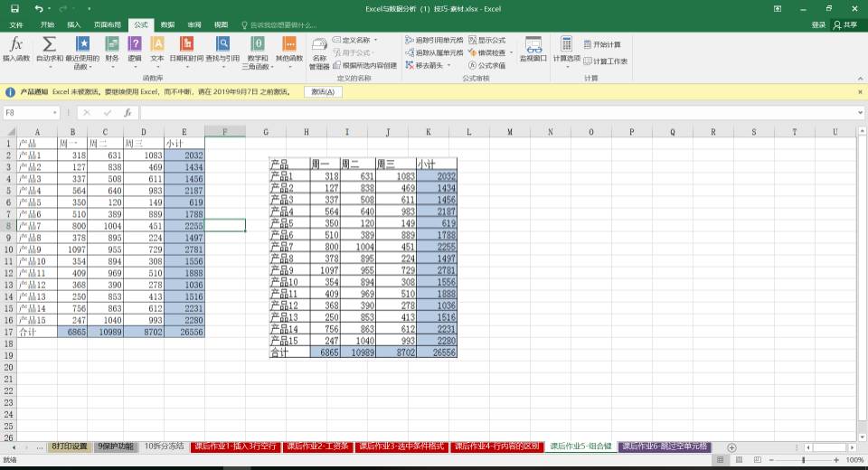Switch to Page Layout view in status bar

click(x=739, y=460)
